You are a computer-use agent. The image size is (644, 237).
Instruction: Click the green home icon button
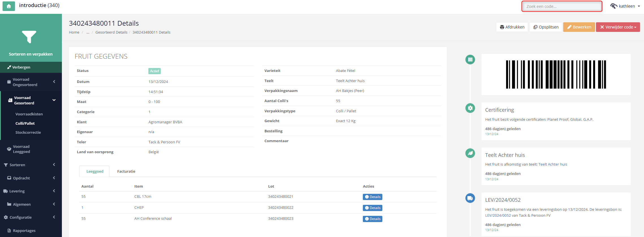click(9, 6)
